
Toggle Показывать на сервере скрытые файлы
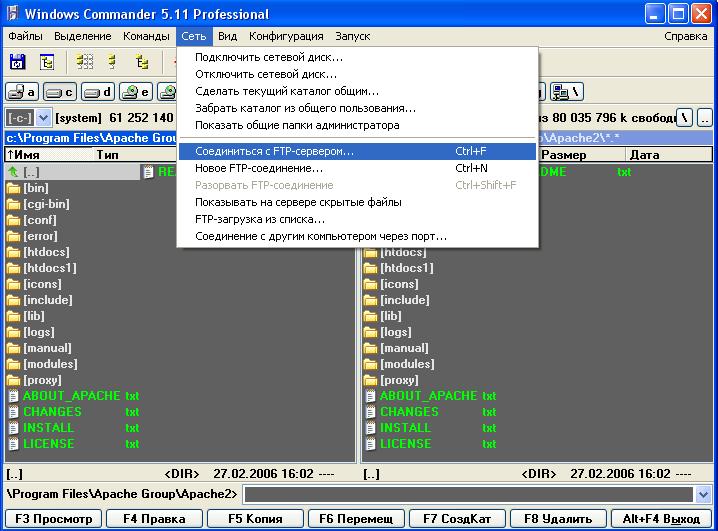tap(357, 202)
